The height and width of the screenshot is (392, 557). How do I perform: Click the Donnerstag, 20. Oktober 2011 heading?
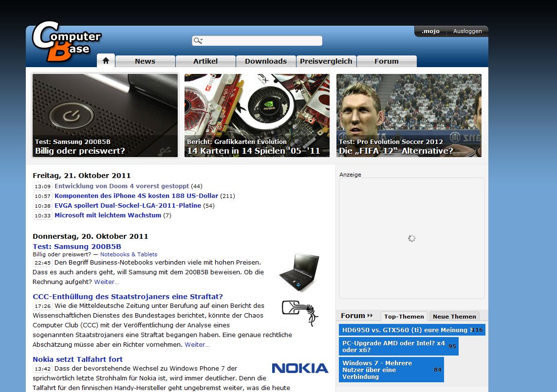(90, 236)
